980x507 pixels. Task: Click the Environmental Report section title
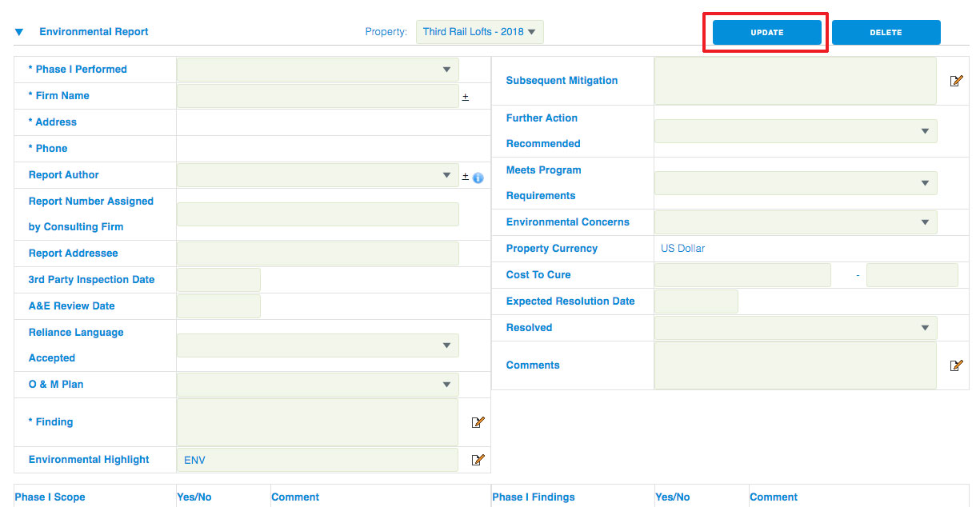point(94,32)
